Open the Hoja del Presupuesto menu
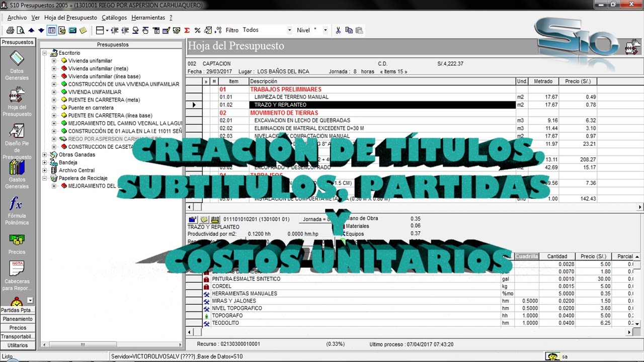Image resolution: width=644 pixels, height=362 pixels. click(70, 18)
